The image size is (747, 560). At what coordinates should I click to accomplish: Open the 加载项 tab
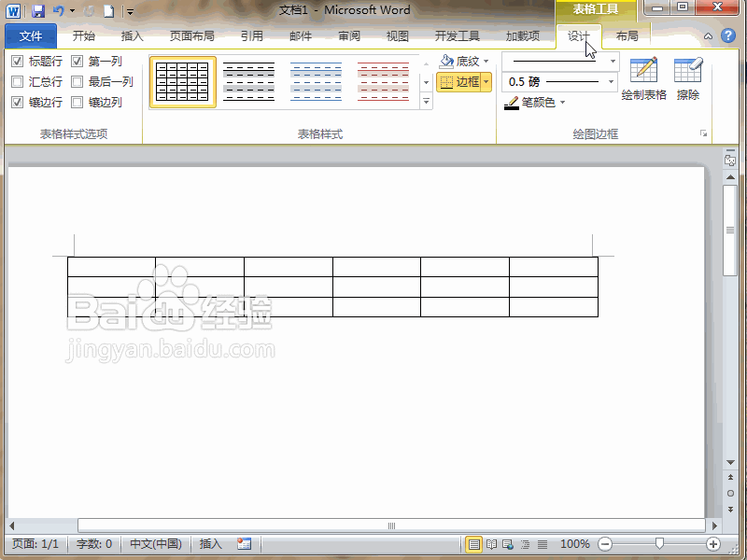[x=523, y=35]
